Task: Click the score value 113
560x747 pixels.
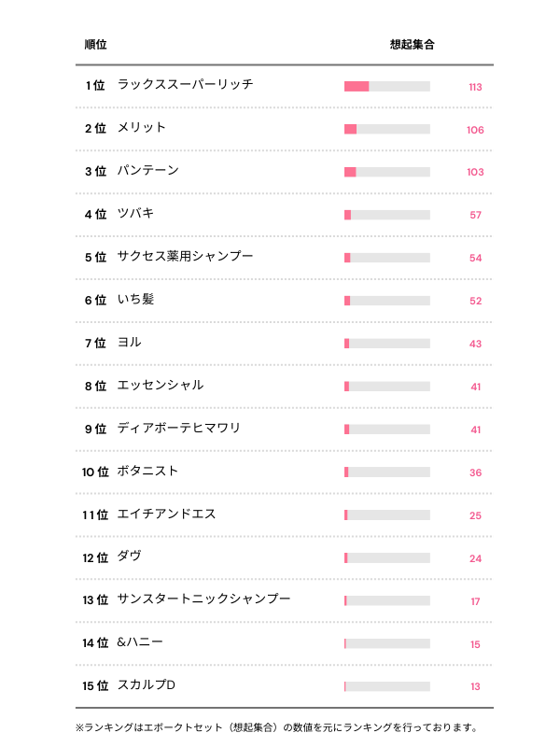Action: [475, 87]
